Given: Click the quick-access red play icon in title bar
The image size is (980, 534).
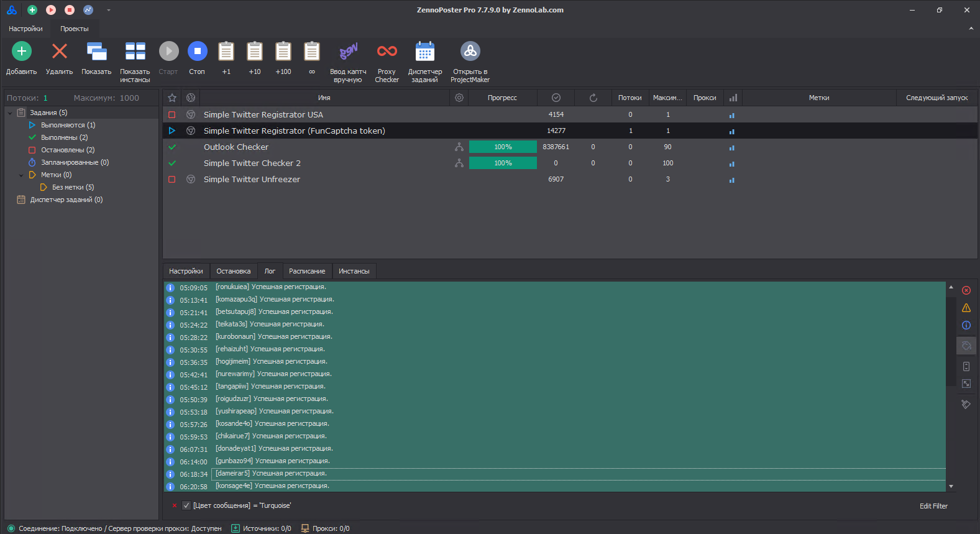Looking at the screenshot, I should point(51,10).
